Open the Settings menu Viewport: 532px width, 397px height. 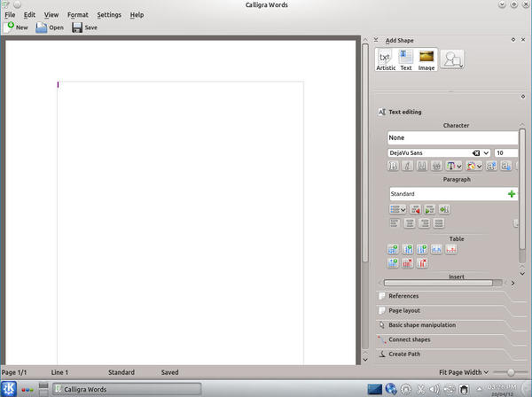point(109,15)
